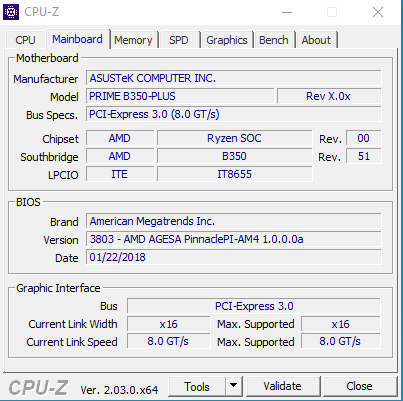This screenshot has height=401, width=403.
Task: Click the graphic bus PCI-Express 3.0 field
Action: point(254,306)
